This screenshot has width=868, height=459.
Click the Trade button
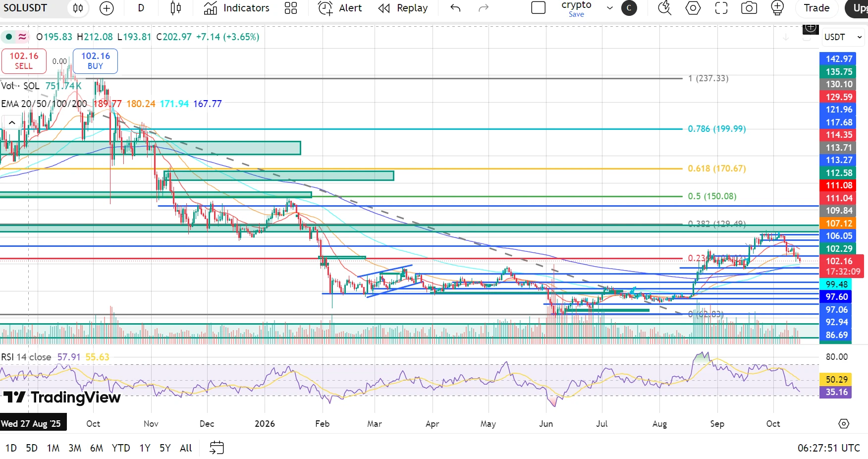[816, 8]
